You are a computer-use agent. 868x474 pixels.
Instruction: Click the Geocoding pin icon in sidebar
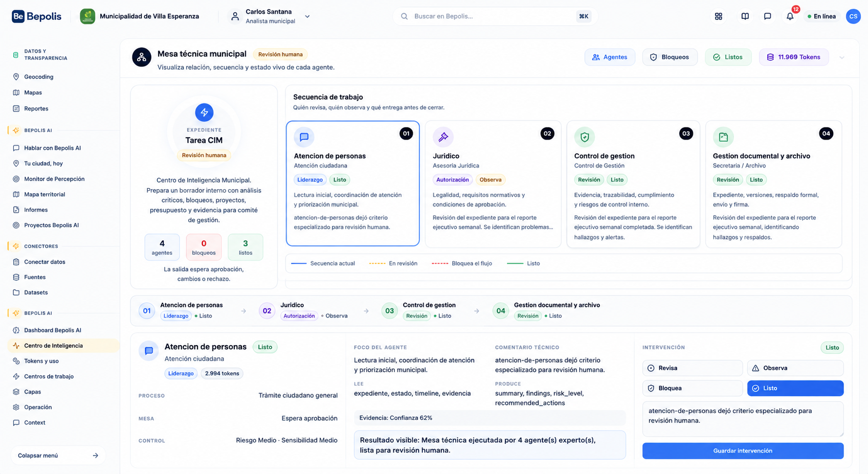click(x=16, y=77)
